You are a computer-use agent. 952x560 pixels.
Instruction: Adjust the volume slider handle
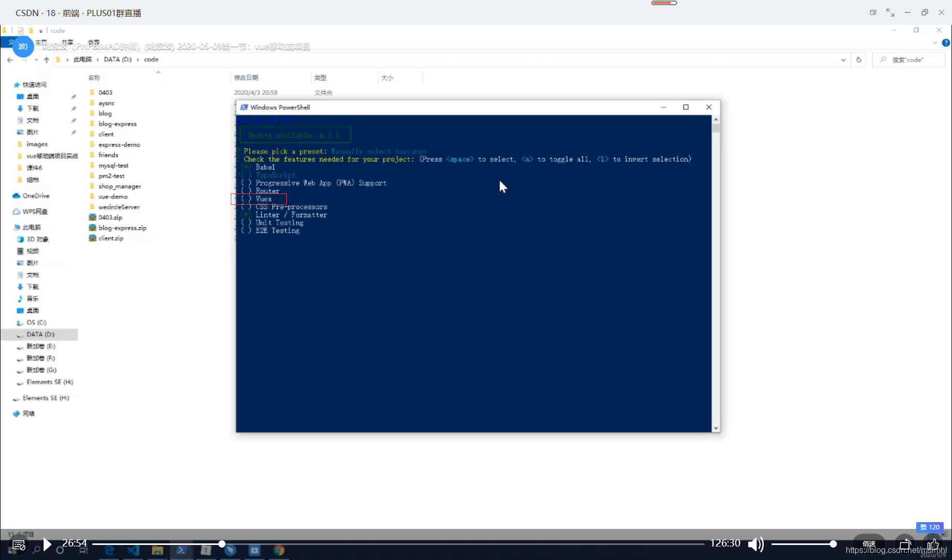pyautogui.click(x=833, y=544)
